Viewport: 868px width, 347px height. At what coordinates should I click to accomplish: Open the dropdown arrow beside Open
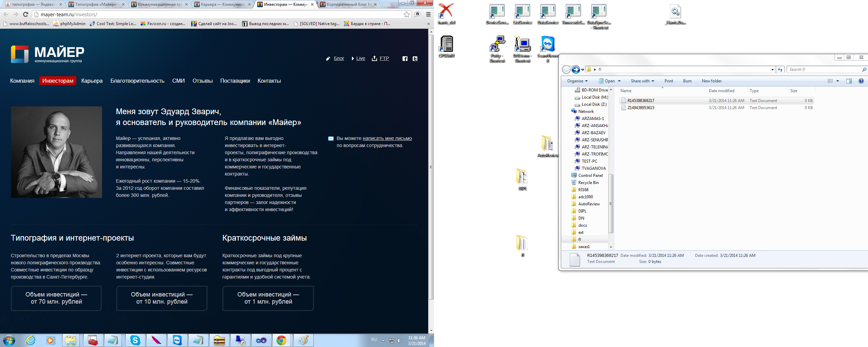(619, 81)
